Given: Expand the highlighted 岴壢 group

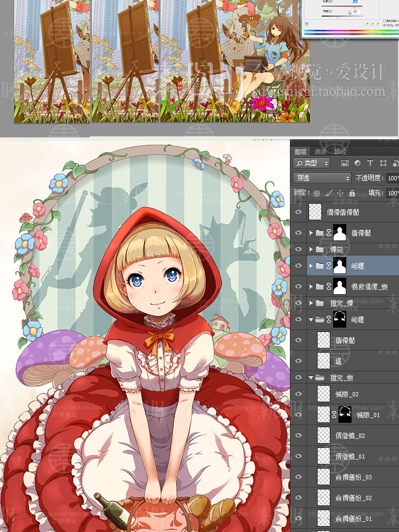Looking at the screenshot, I should (x=311, y=265).
